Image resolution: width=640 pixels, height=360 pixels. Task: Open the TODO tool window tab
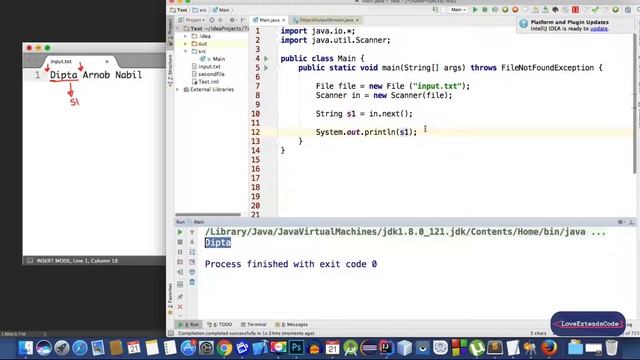pyautogui.click(x=220, y=324)
